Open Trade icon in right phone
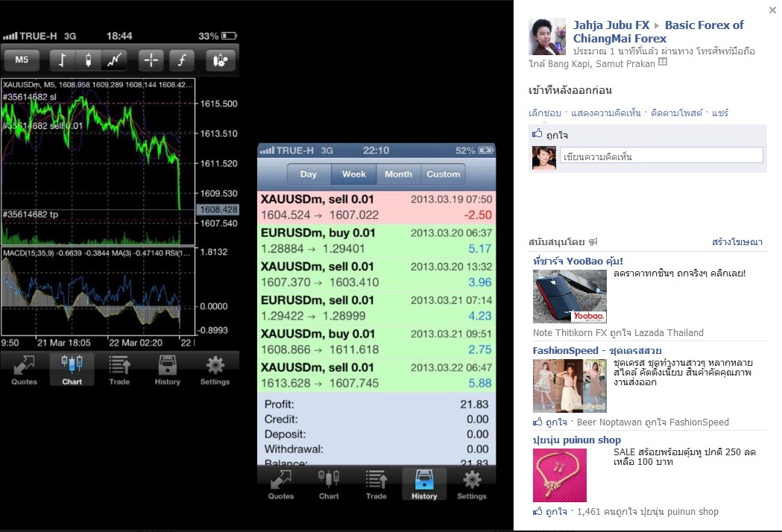Viewport: 782px width, 532px height. (x=376, y=484)
